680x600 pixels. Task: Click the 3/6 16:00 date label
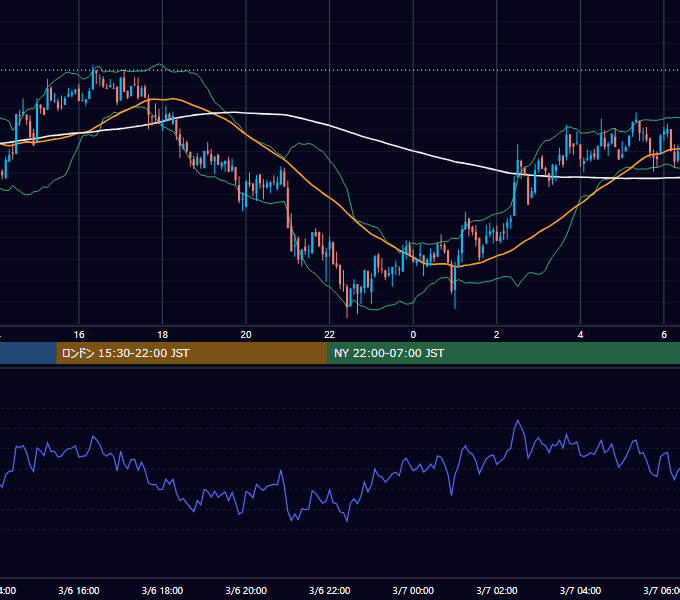[79, 590]
